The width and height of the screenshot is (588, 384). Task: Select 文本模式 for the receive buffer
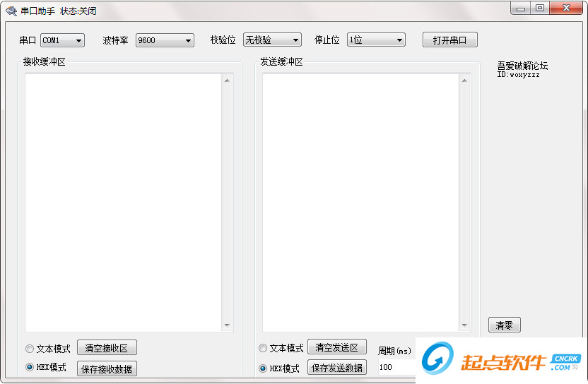[48, 349]
